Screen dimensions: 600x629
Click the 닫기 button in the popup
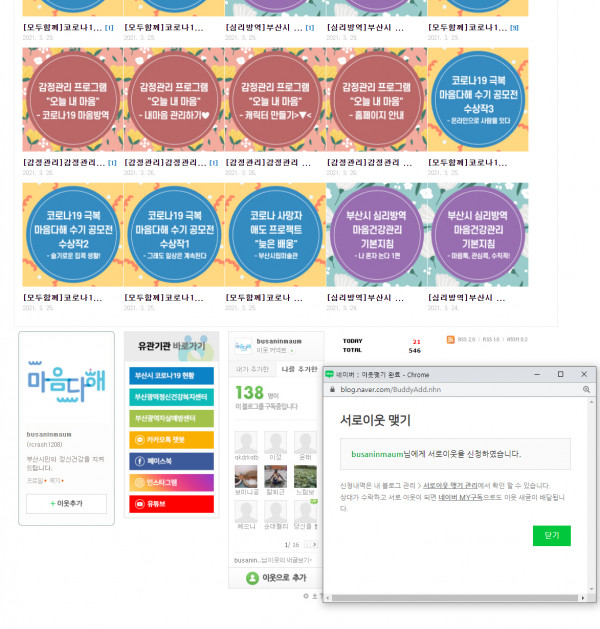coord(551,535)
